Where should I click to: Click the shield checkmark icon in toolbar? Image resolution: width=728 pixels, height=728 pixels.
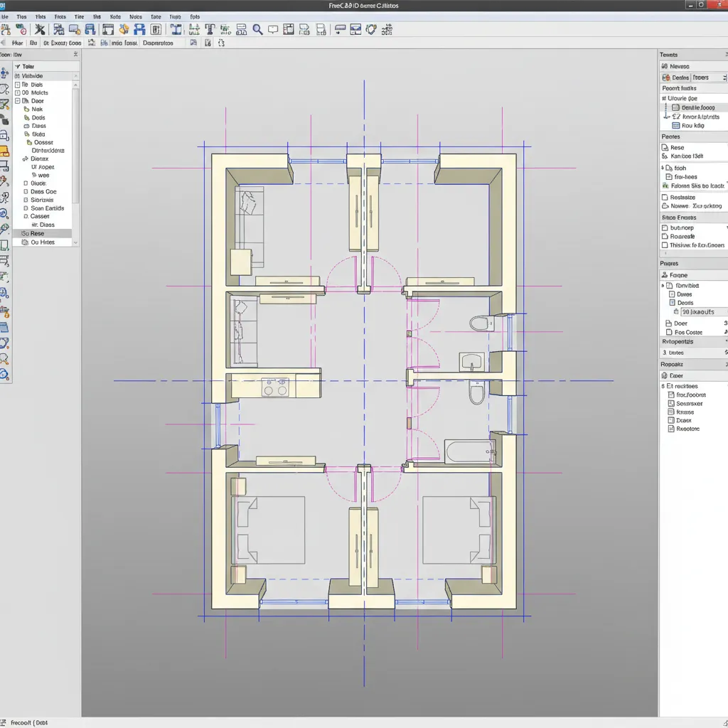tap(371, 30)
